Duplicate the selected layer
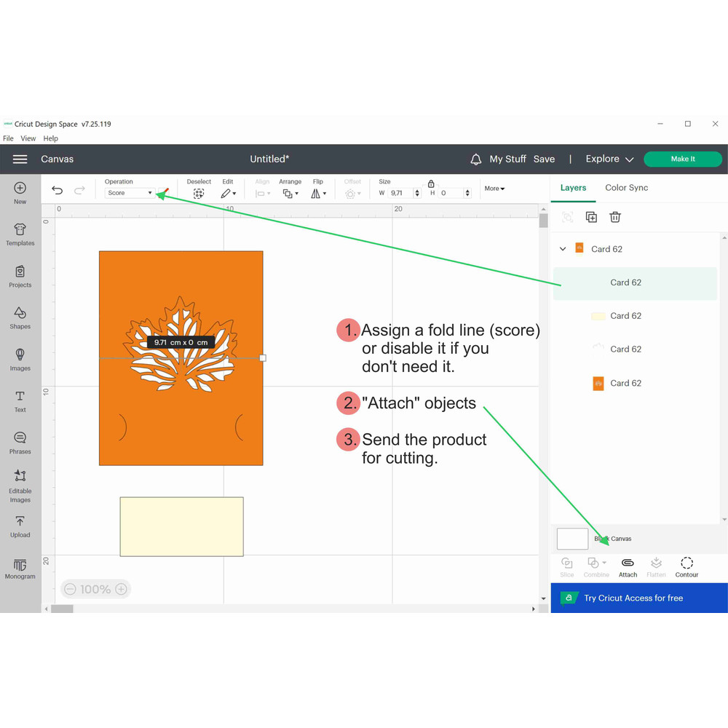The image size is (728, 728). [x=591, y=217]
